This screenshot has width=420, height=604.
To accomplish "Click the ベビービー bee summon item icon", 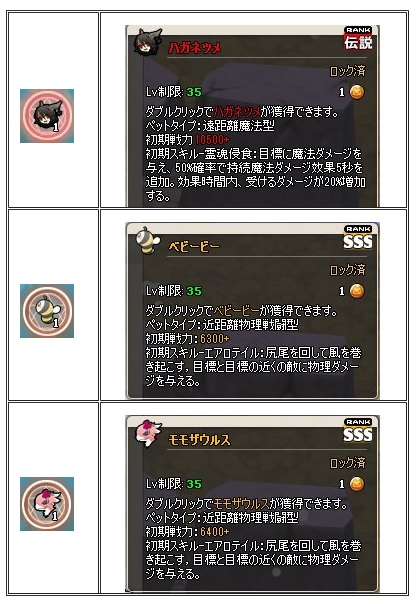I will coord(47,311).
